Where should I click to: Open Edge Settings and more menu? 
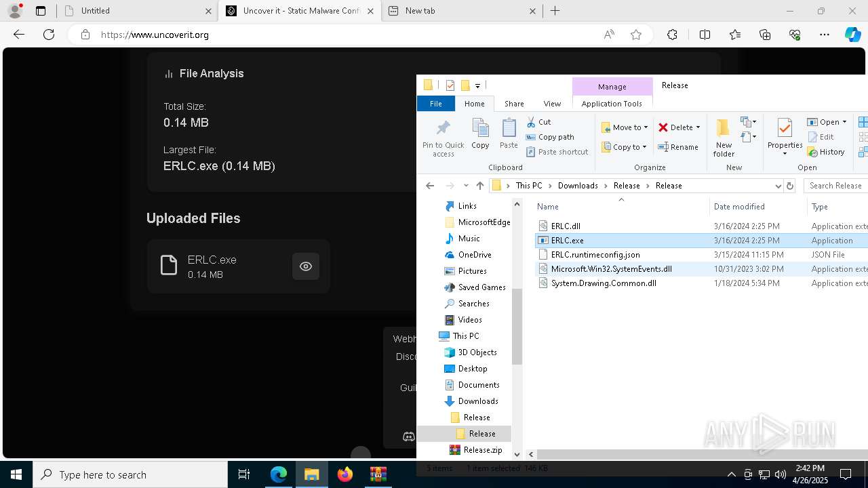click(825, 35)
